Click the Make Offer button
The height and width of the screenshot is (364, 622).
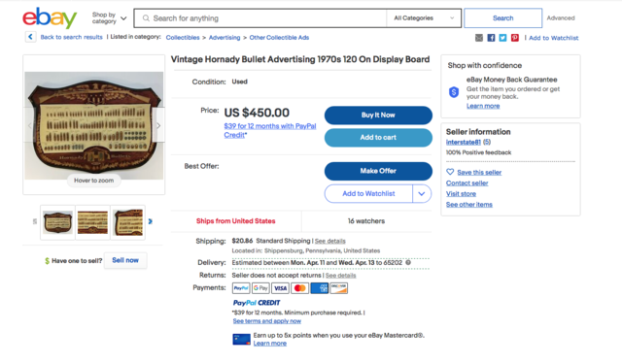tap(378, 171)
